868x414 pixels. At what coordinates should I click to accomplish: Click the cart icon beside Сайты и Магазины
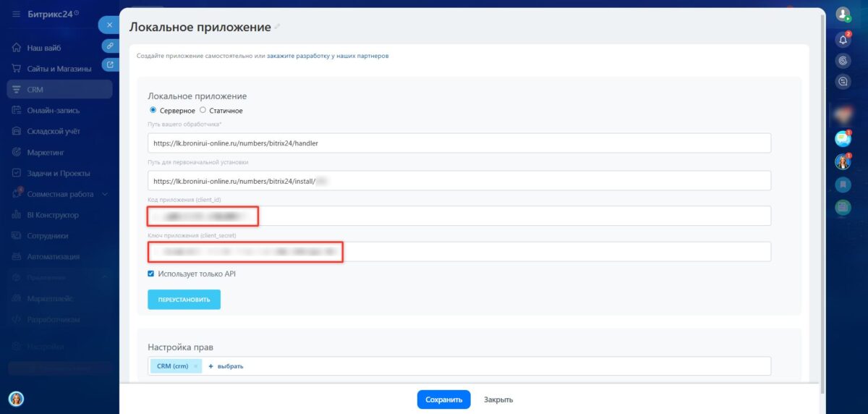click(17, 69)
